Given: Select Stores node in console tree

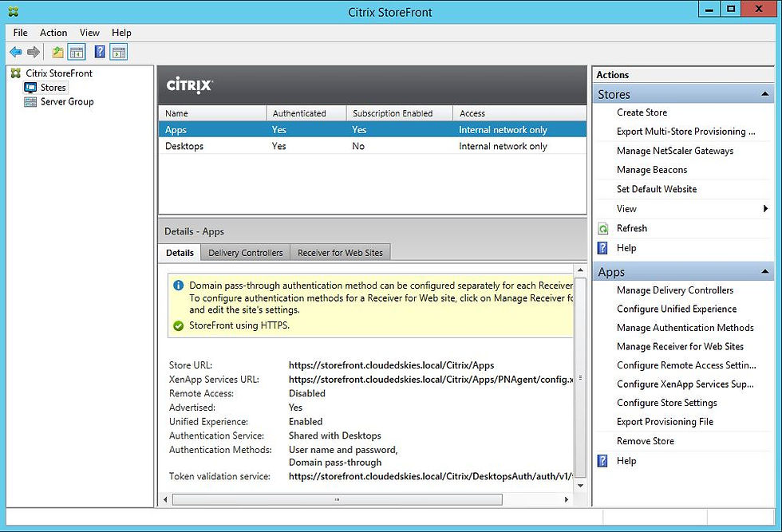Looking at the screenshot, I should pos(53,88).
